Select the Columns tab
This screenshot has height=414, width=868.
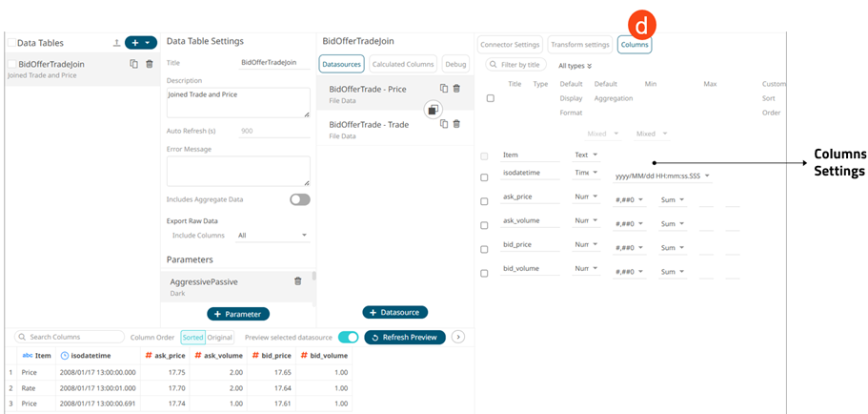click(635, 44)
